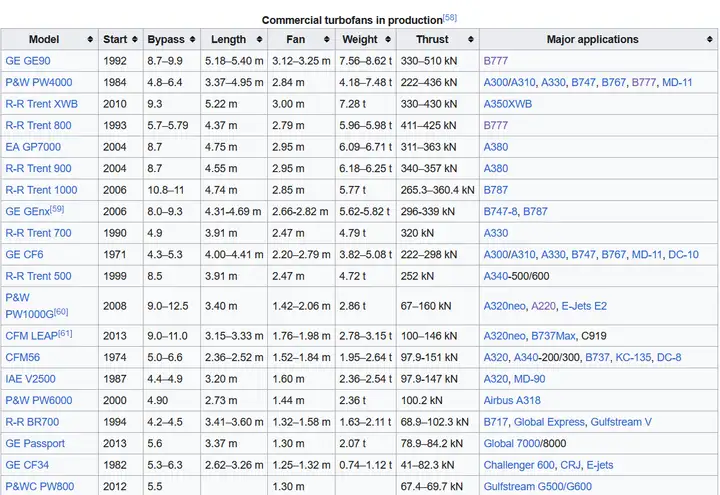Sort by Bypass ratio sort icon
This screenshot has width=720, height=495.
point(192,39)
